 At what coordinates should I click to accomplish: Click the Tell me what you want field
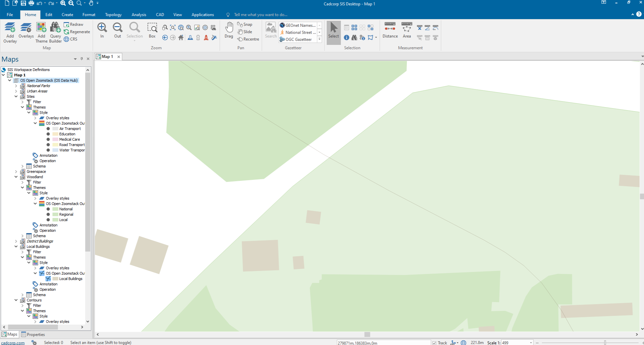[261, 14]
